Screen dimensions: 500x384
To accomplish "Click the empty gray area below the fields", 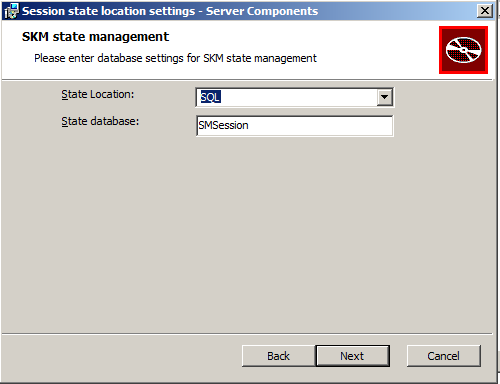I will pyautogui.click(x=247, y=233).
